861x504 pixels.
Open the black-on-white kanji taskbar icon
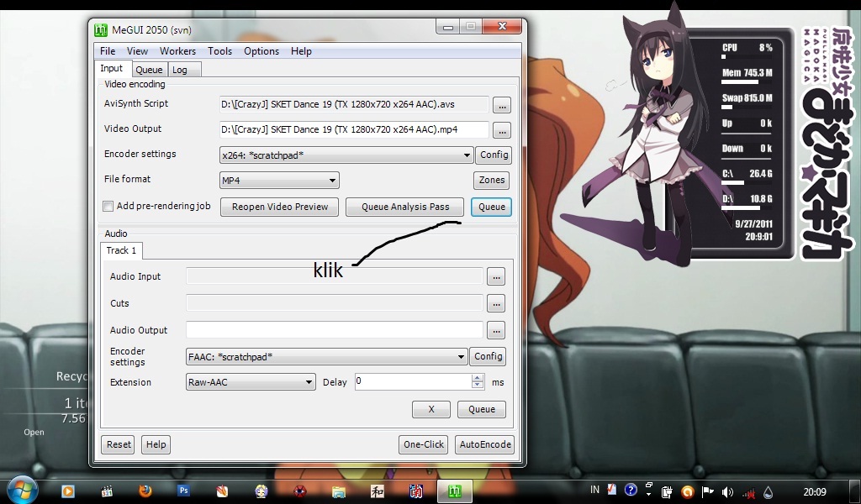click(377, 491)
